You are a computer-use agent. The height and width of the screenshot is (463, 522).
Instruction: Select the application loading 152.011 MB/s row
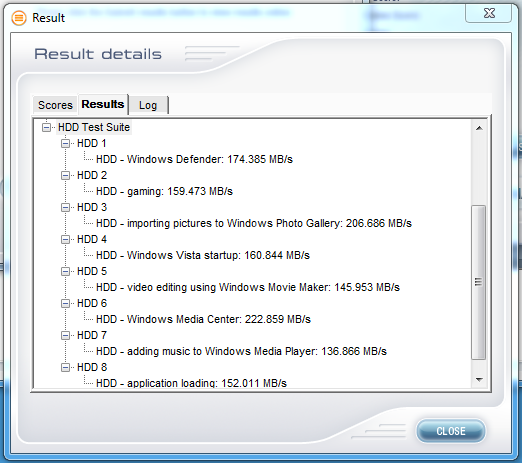[x=191, y=383]
